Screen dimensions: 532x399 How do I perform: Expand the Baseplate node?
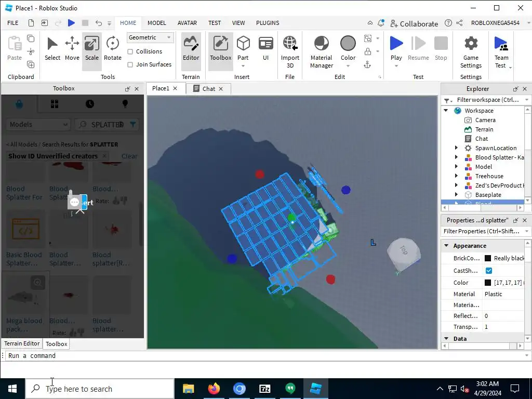[x=456, y=194]
